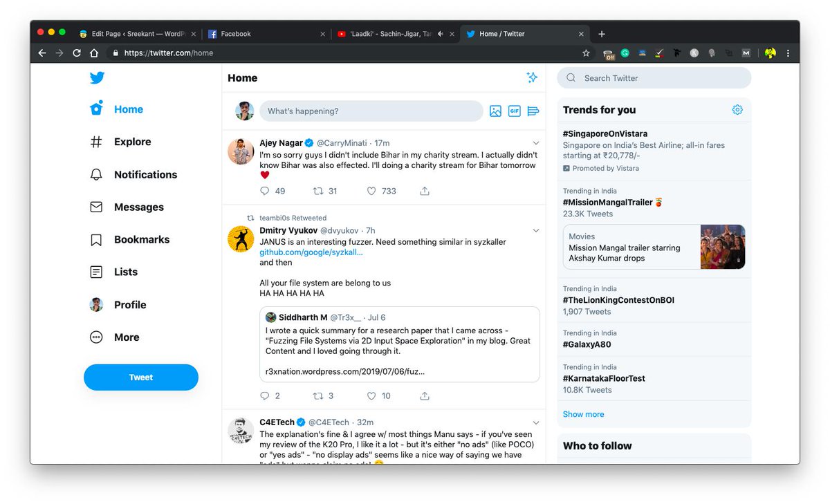Reply to Ajey Nagar's tweet

pyautogui.click(x=264, y=191)
